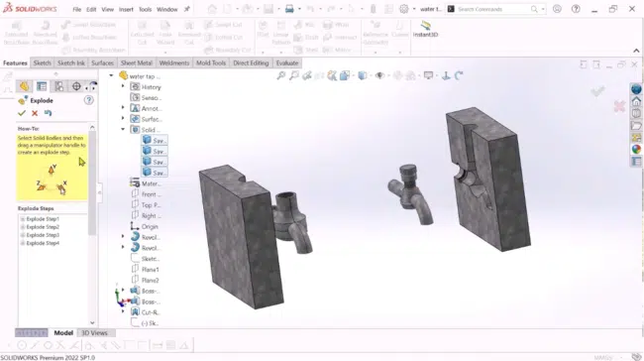Switch to the Sheet Metal tab
The height and width of the screenshot is (361, 644).
click(137, 62)
